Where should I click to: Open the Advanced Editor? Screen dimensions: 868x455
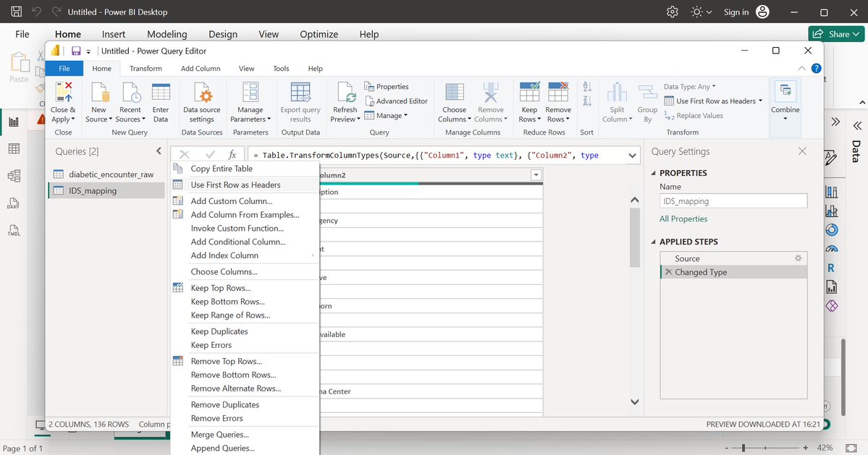[x=397, y=101]
